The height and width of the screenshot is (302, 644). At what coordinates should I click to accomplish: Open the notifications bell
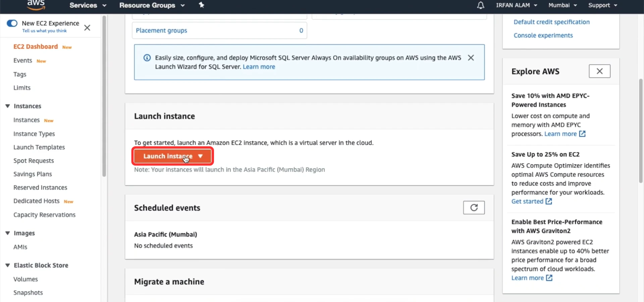pyautogui.click(x=481, y=5)
